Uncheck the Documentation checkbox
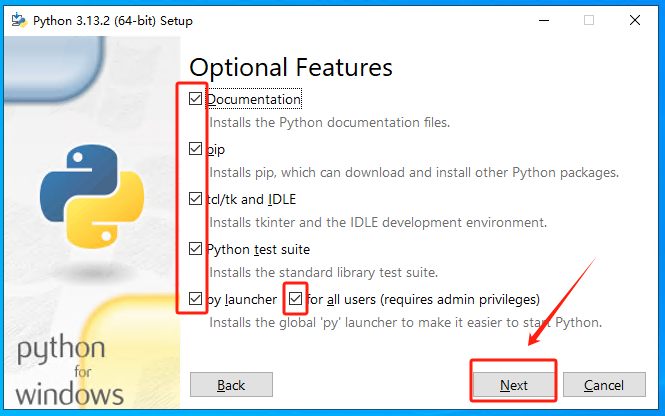The width and height of the screenshot is (665, 416). click(195, 99)
